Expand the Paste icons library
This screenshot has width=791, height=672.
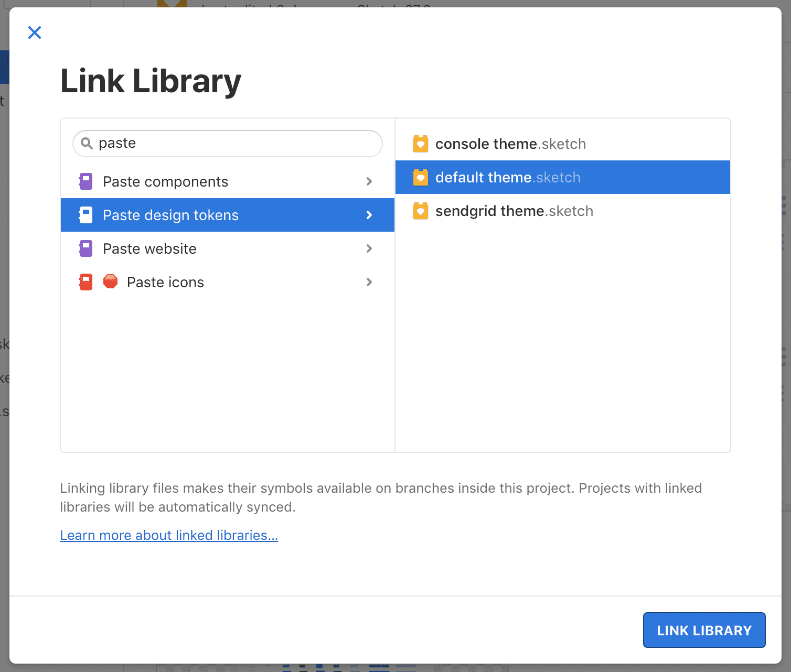pos(369,282)
